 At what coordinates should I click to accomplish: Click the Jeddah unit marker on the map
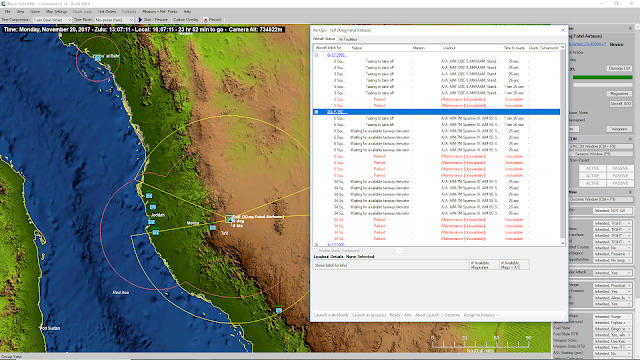coord(153,207)
